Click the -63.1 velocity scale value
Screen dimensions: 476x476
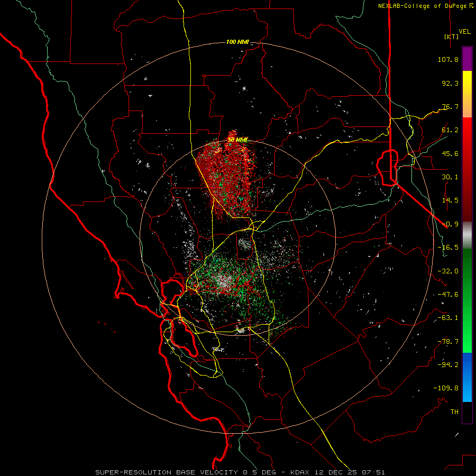pyautogui.click(x=448, y=318)
